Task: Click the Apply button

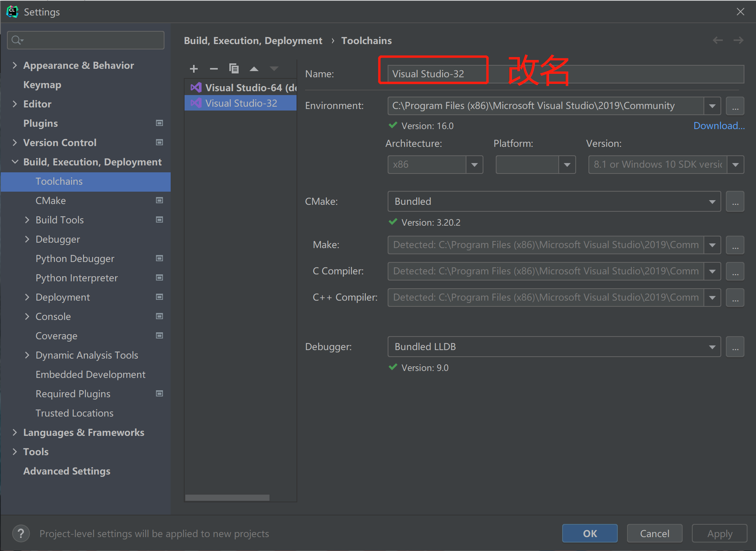Action: pyautogui.click(x=719, y=534)
